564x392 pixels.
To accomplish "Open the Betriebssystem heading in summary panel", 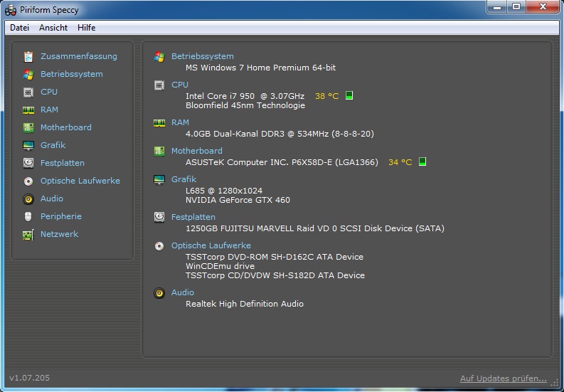I will (202, 56).
